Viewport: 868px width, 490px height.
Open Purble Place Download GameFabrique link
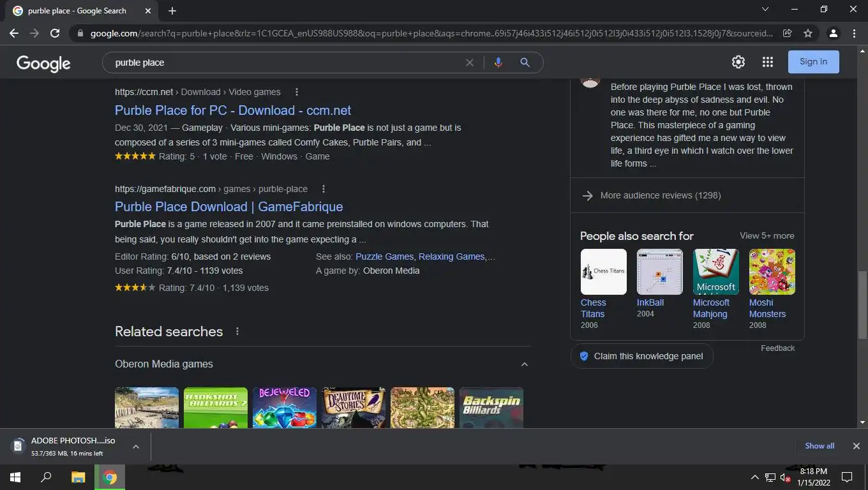click(229, 207)
